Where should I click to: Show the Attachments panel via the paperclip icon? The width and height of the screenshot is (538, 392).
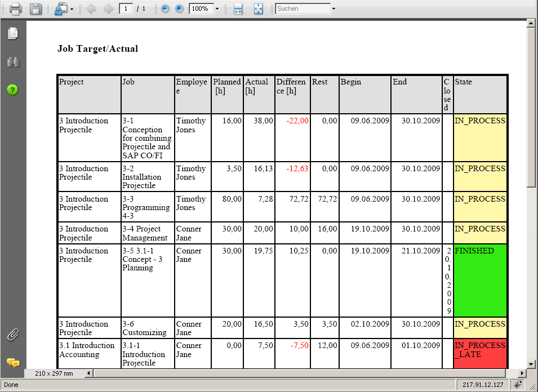coord(12,335)
